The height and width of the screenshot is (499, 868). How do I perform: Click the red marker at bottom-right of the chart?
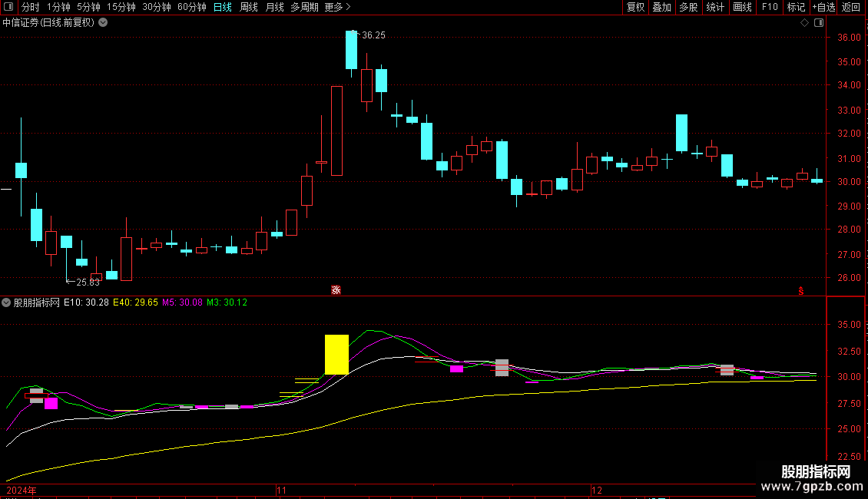click(800, 291)
